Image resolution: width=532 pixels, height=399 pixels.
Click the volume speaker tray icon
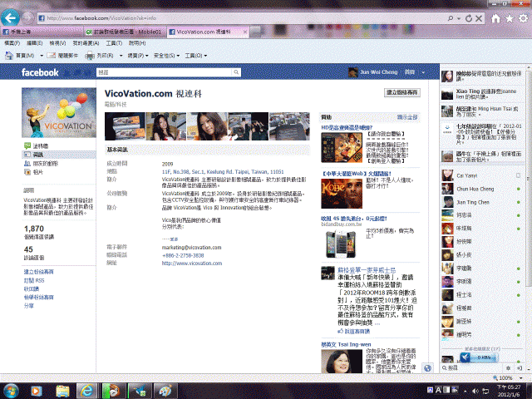pos(475,391)
